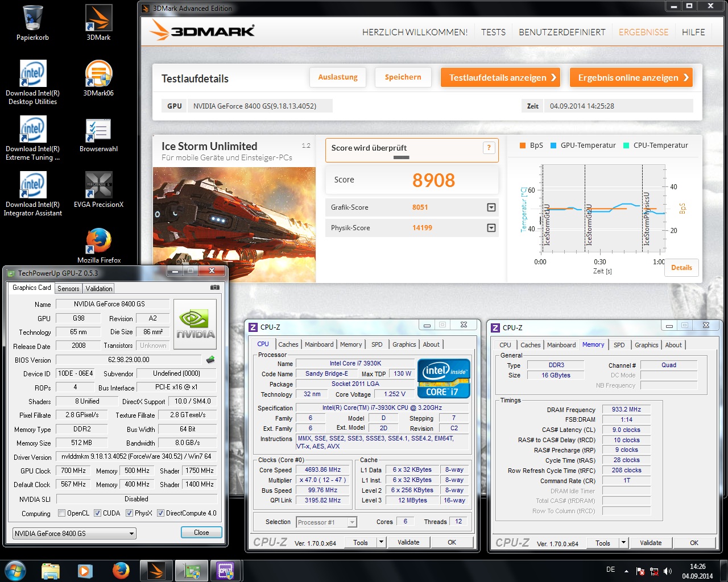This screenshot has width=728, height=582.
Task: Click the NVIDIA logo in GPU-Z
Action: click(195, 324)
